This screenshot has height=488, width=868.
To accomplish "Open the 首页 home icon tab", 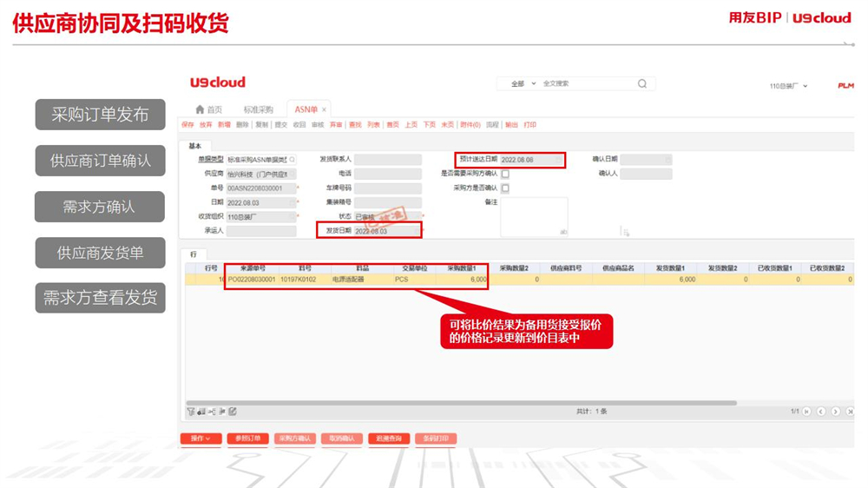I will pyautogui.click(x=208, y=109).
